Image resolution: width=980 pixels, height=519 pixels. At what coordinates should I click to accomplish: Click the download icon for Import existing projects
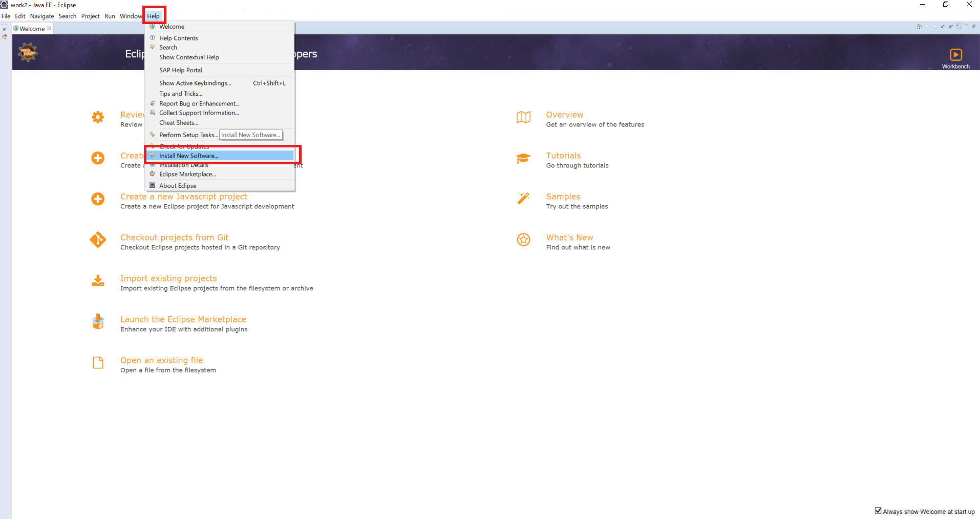[98, 280]
